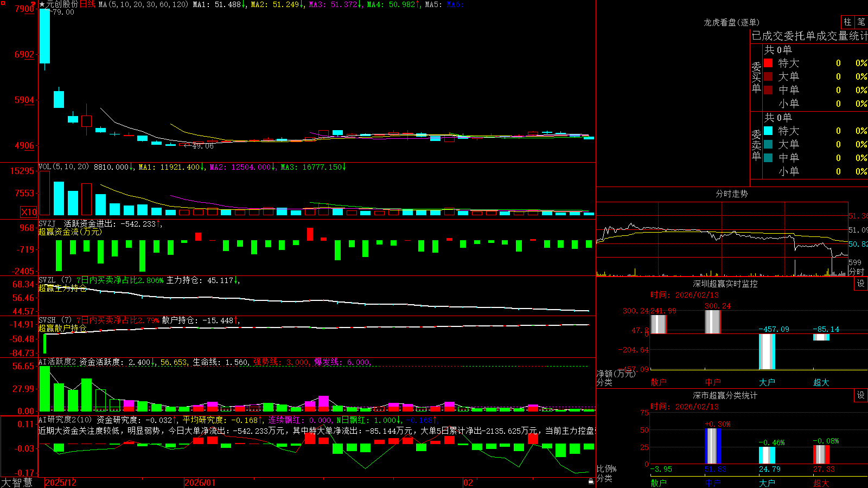
Task: Click the 2026/01 timeline date marker
Action: [200, 483]
